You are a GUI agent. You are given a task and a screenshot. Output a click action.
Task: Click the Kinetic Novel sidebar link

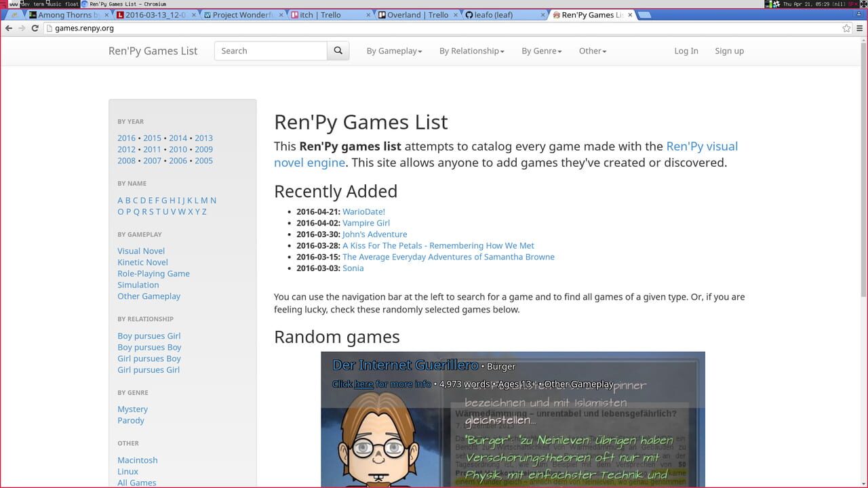pyautogui.click(x=142, y=262)
